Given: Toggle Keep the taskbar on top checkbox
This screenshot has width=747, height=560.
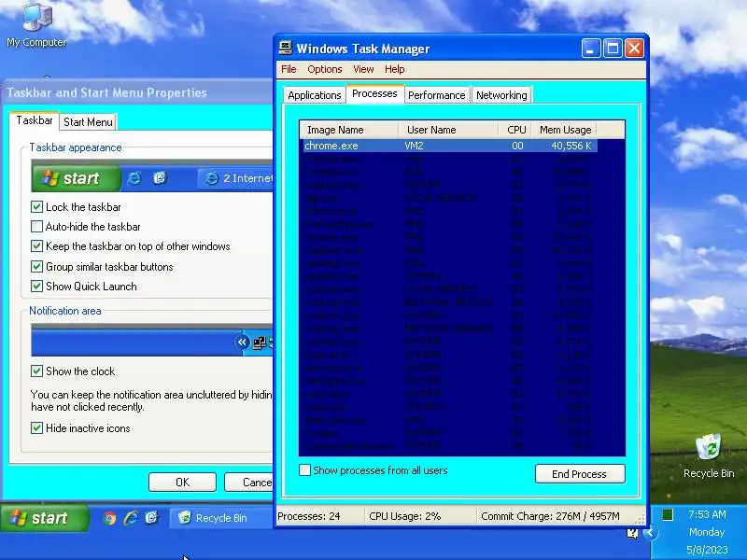Looking at the screenshot, I should [x=36, y=246].
